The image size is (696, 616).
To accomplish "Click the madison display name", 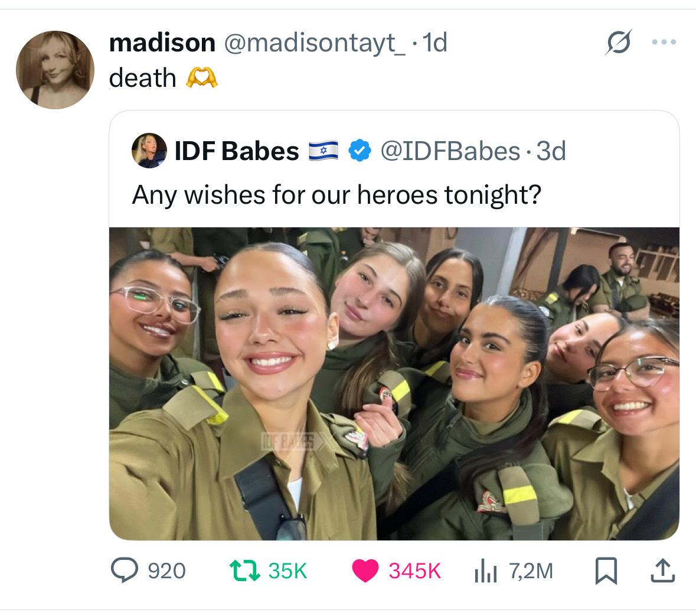I will (x=162, y=43).
